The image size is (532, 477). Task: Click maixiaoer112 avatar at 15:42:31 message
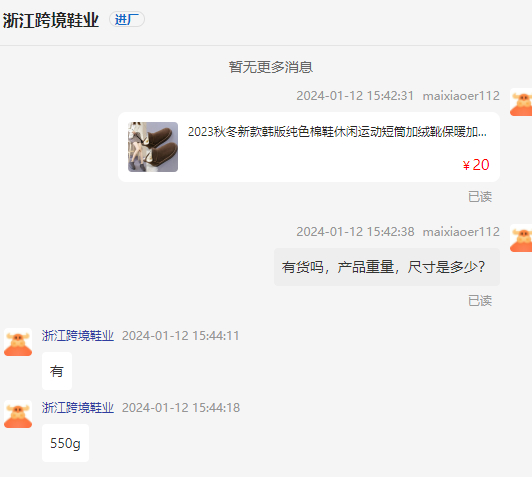(x=521, y=102)
